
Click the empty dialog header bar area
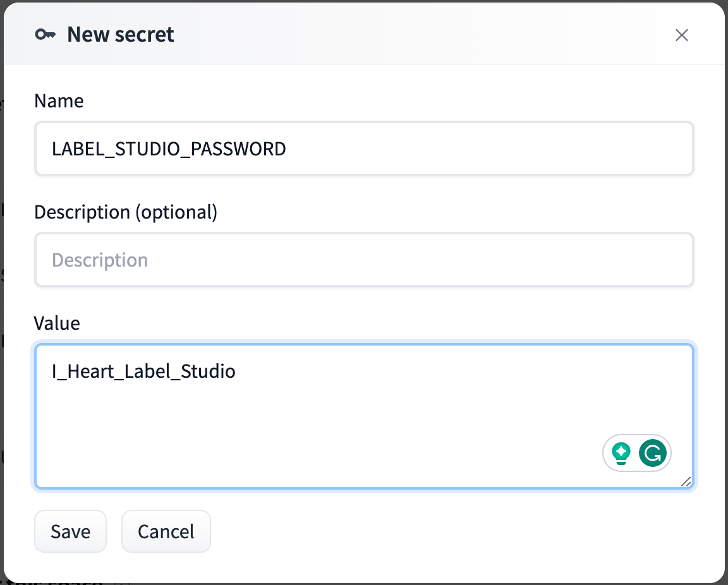pyautogui.click(x=418, y=34)
